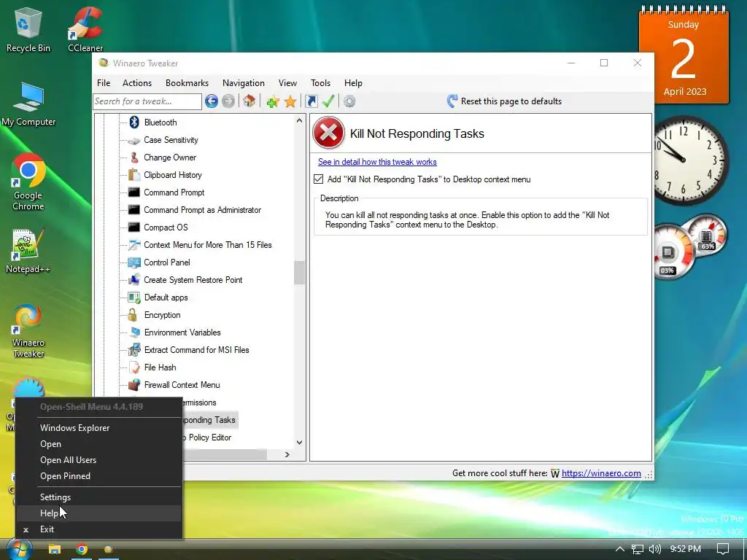747x560 pixels.
Task: Open the Navigation menu
Action: [244, 83]
